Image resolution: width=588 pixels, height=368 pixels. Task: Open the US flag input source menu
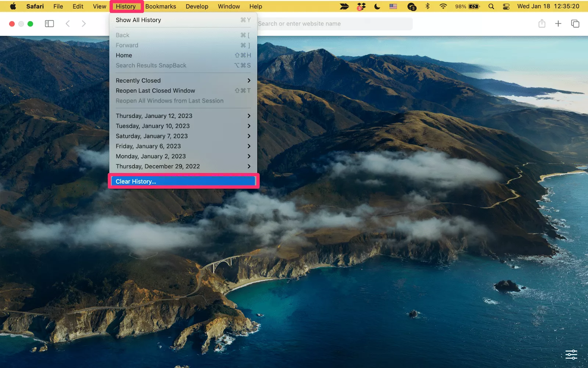tap(393, 6)
